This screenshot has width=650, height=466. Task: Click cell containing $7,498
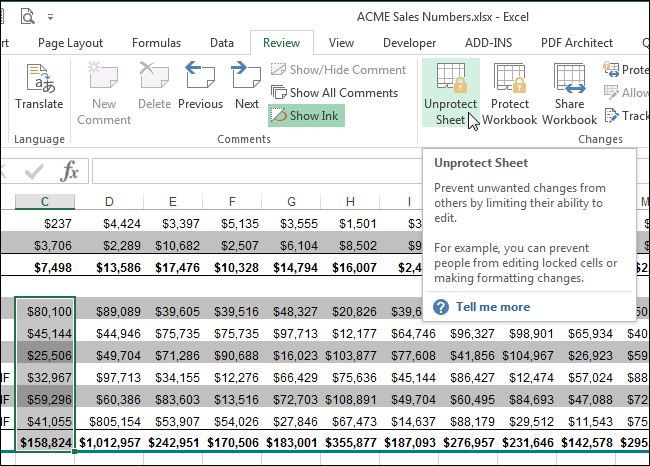pos(45,267)
